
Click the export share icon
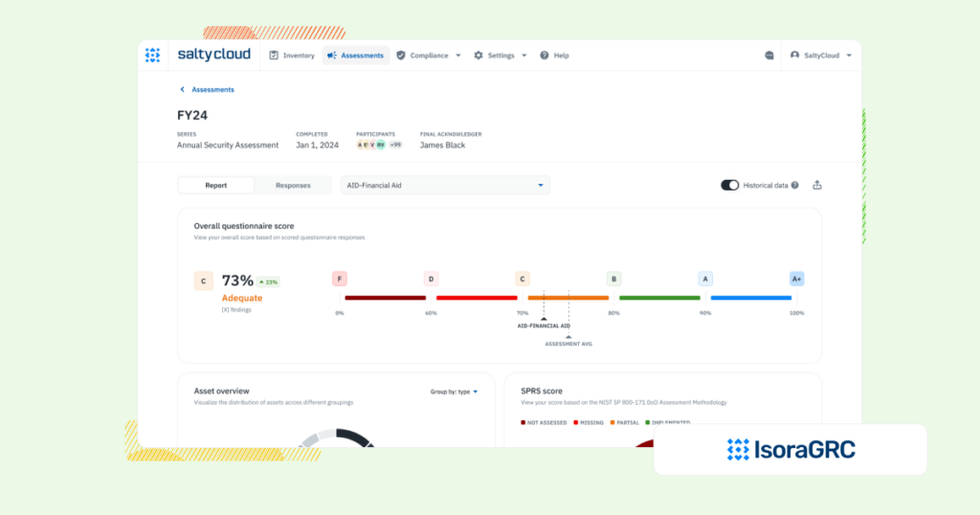[x=817, y=185]
